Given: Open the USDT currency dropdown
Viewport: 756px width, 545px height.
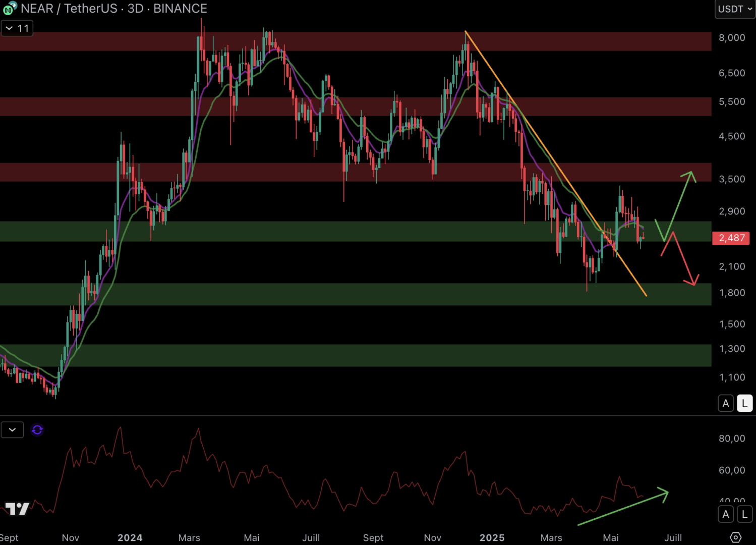Looking at the screenshot, I should [x=735, y=9].
